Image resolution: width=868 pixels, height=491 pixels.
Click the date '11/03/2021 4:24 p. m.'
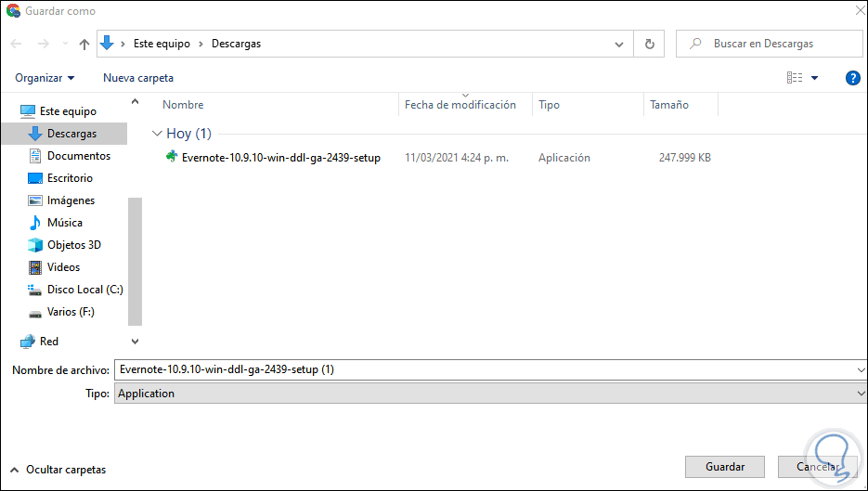pos(457,158)
